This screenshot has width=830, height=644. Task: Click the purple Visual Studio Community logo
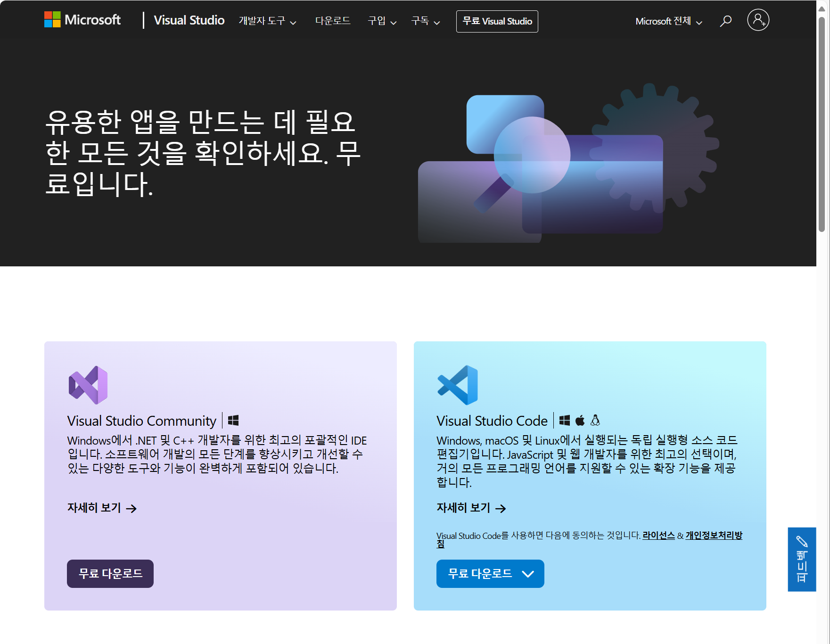[88, 385]
